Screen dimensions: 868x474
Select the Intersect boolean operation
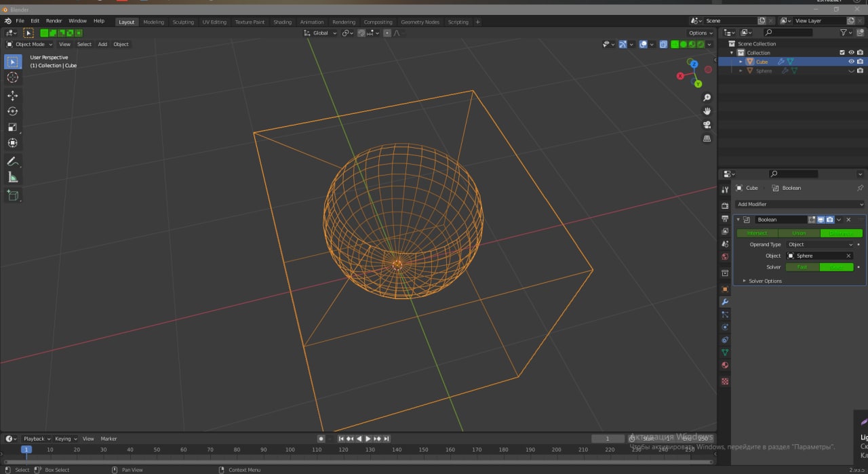coord(757,233)
